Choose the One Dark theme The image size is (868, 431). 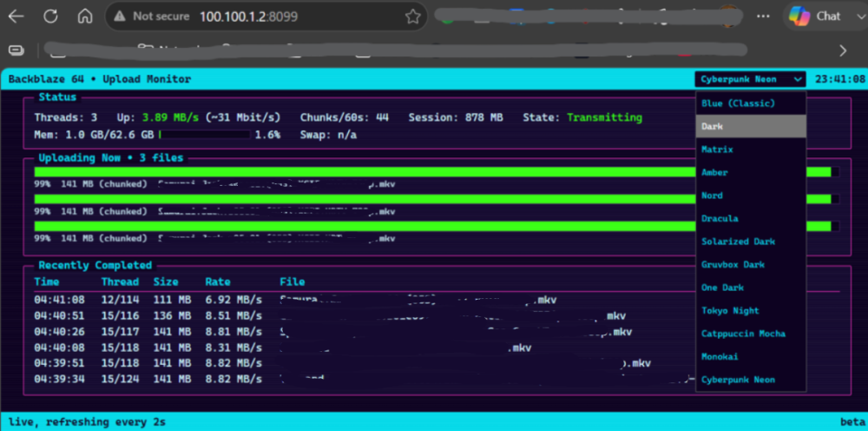click(751, 288)
